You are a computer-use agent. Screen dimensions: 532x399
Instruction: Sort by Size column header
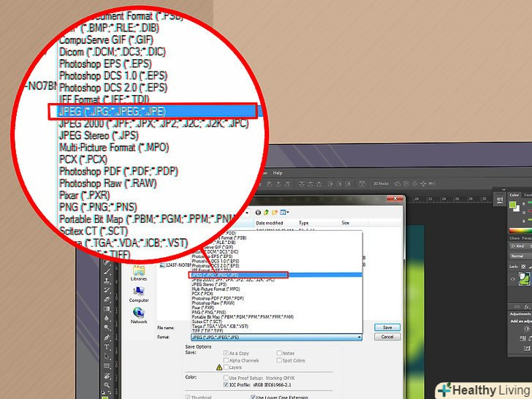click(346, 223)
